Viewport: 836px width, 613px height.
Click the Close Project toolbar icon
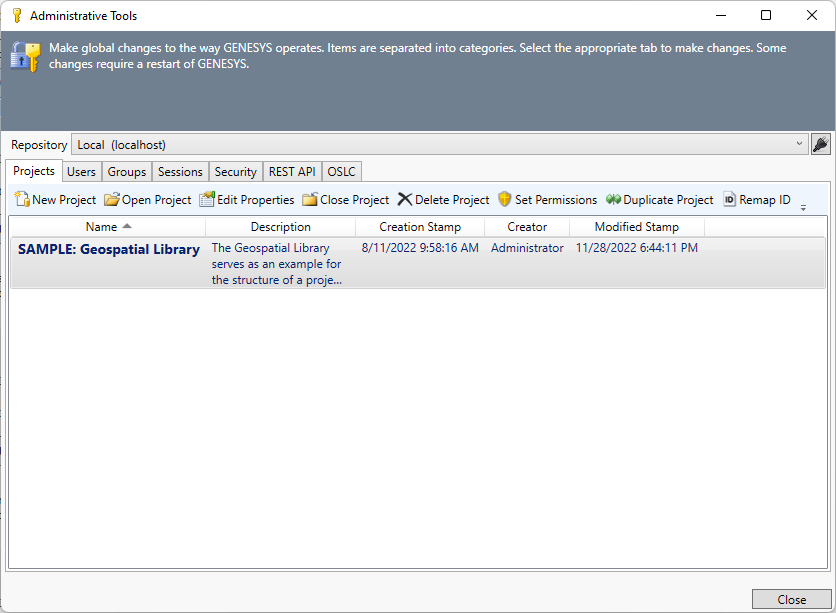tap(310, 200)
